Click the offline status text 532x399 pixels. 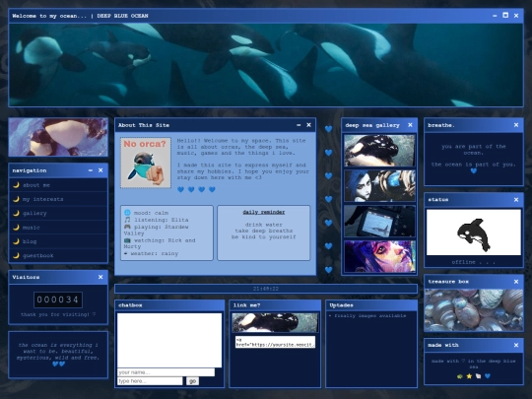(x=473, y=262)
